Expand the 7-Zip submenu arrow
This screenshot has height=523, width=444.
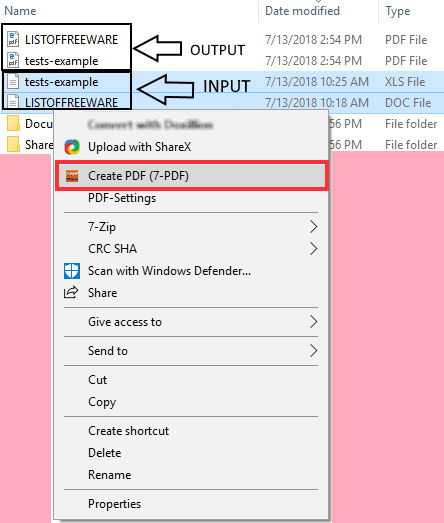click(x=313, y=226)
